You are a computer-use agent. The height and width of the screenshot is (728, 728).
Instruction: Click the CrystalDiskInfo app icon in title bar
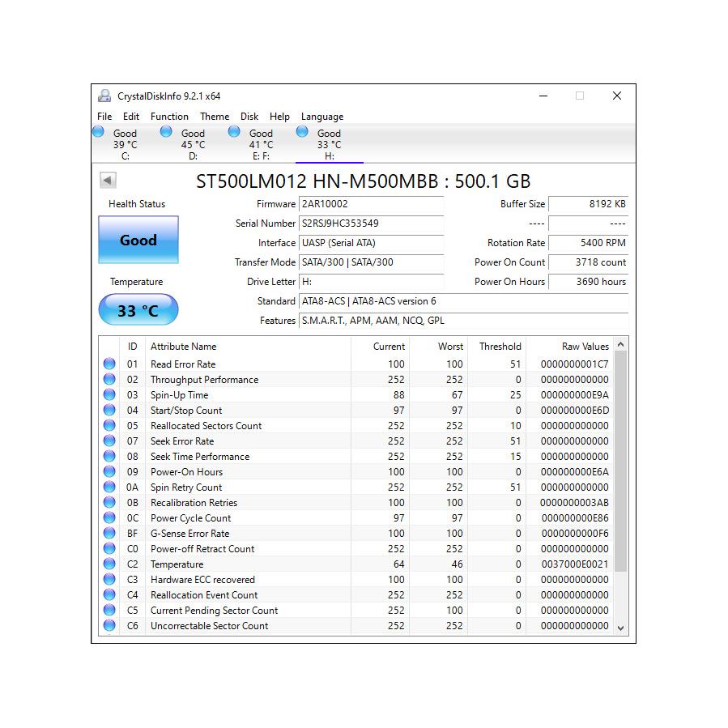tap(104, 96)
